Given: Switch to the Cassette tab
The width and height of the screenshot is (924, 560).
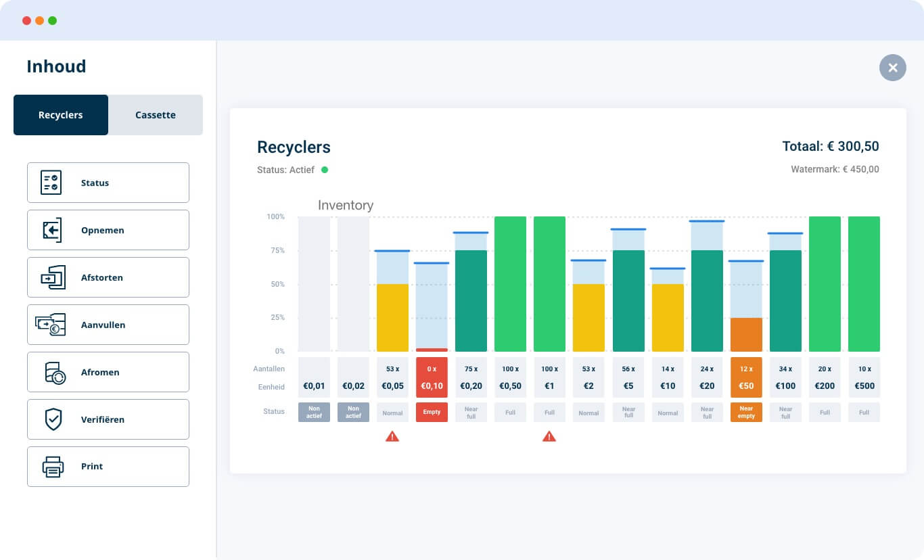Looking at the screenshot, I should tap(156, 115).
